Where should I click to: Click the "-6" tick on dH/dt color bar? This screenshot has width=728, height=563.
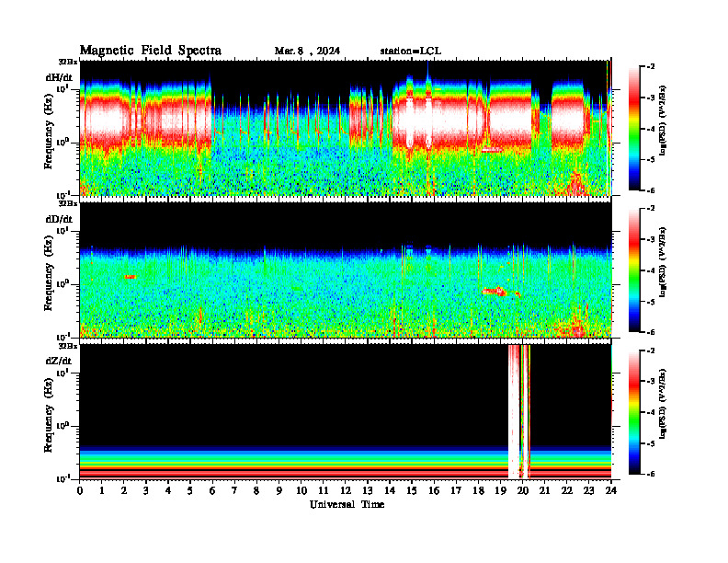[651, 190]
